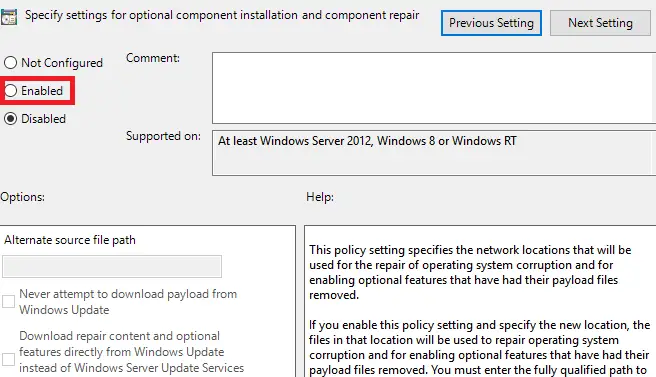
Task: Click the 'Options:' section label
Action: pos(23,197)
